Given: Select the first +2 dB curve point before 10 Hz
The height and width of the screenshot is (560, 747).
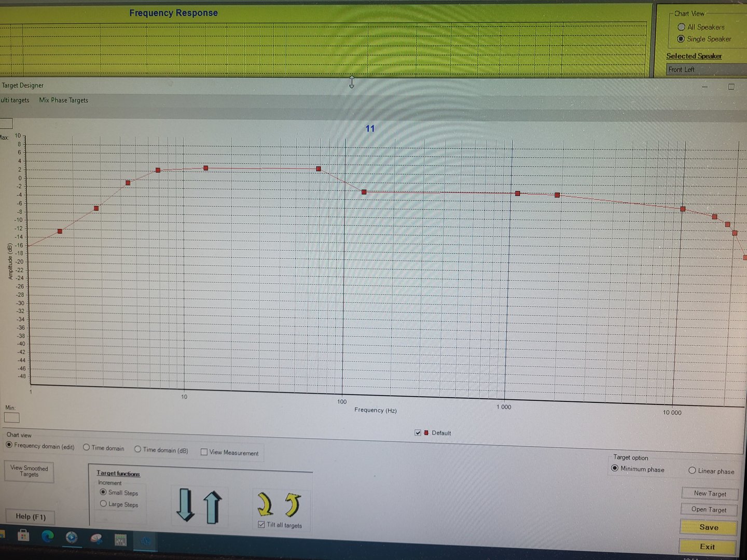Looking at the screenshot, I should 158,170.
